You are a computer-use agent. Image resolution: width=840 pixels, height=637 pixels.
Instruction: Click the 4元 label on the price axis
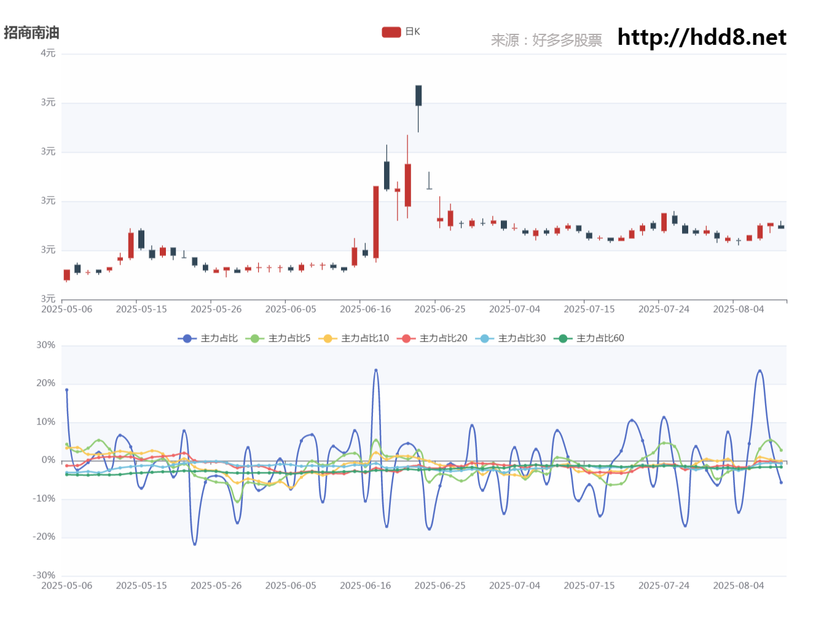point(49,53)
